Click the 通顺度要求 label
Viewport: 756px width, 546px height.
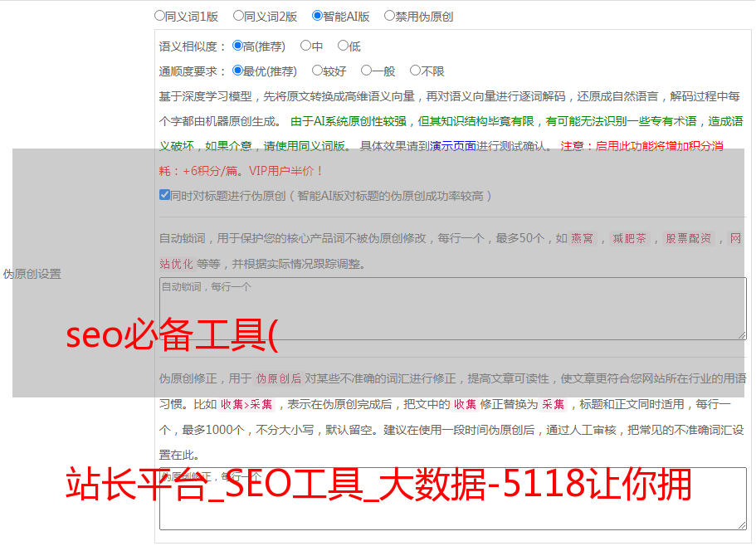193,71
